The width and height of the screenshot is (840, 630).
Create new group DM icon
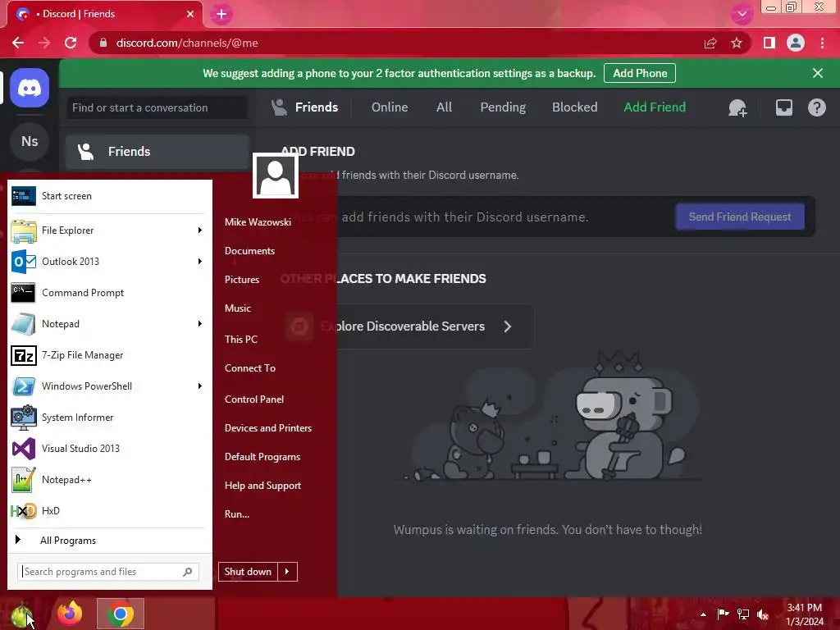pyautogui.click(x=737, y=107)
